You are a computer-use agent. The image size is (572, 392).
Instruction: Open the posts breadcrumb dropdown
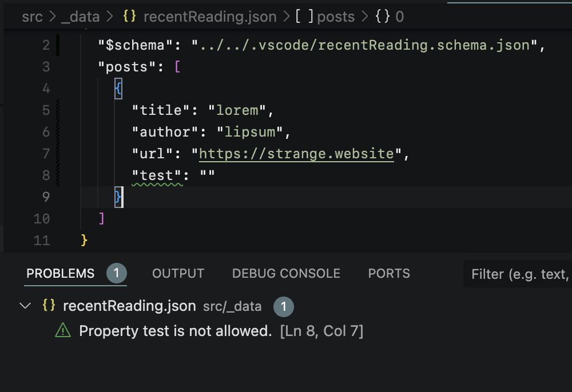coord(336,17)
